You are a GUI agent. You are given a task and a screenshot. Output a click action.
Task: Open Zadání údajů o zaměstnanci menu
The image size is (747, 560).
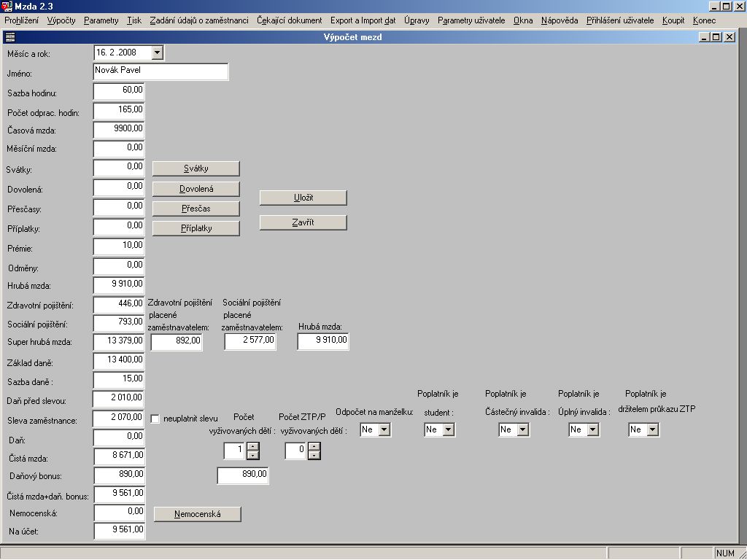[x=199, y=20]
